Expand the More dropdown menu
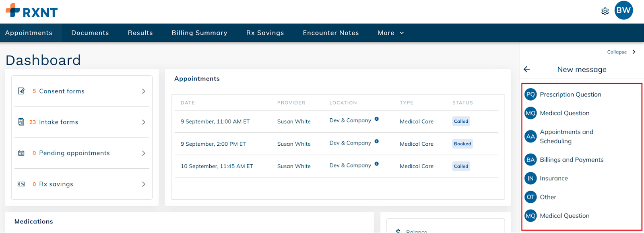The image size is (644, 233). click(390, 33)
